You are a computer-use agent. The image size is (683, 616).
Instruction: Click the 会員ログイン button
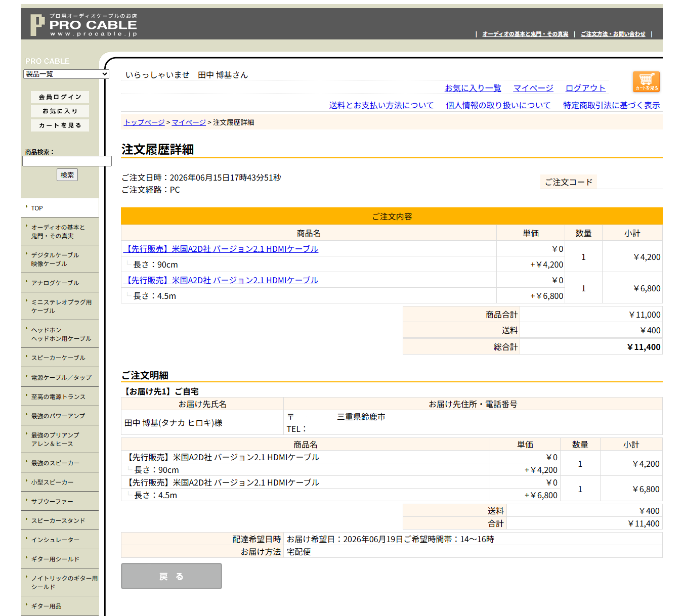tap(60, 97)
